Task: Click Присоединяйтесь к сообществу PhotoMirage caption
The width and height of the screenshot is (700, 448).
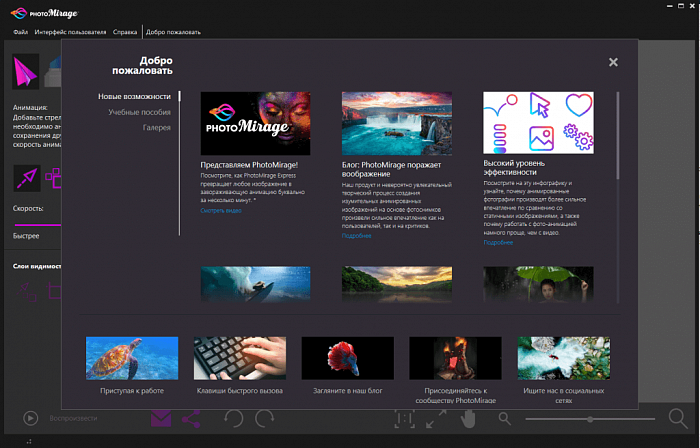Action: 455,395
